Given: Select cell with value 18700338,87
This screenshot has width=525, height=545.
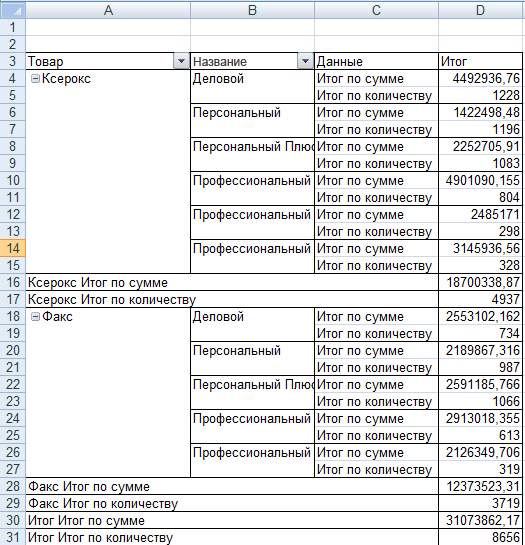Looking at the screenshot, I should pos(480,282).
